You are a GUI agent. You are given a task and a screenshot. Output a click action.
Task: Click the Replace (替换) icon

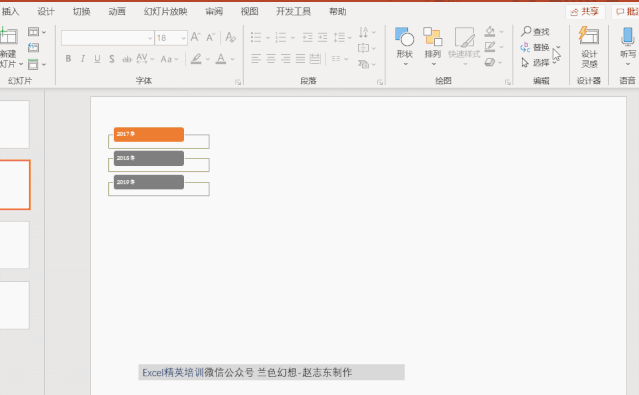[525, 47]
